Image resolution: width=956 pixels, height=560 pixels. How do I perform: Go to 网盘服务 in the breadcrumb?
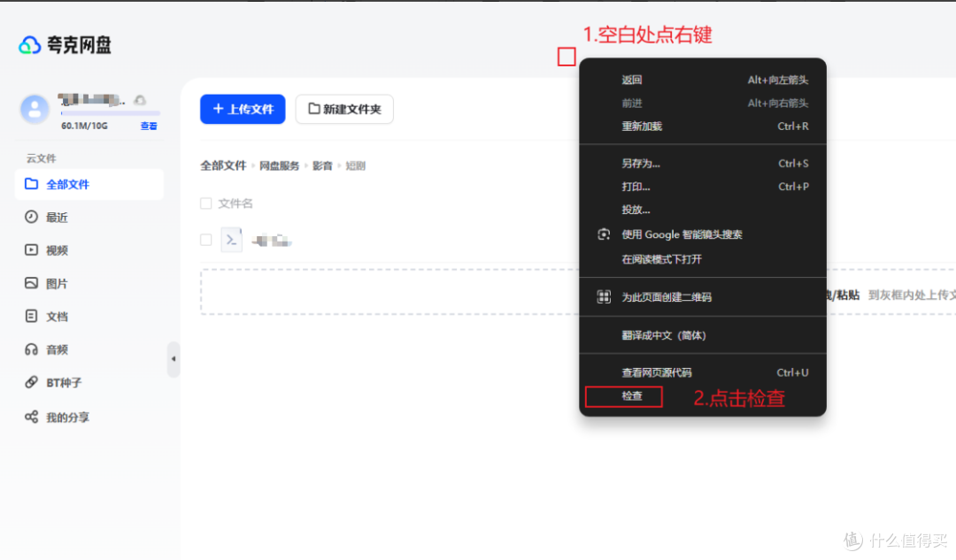[279, 165]
